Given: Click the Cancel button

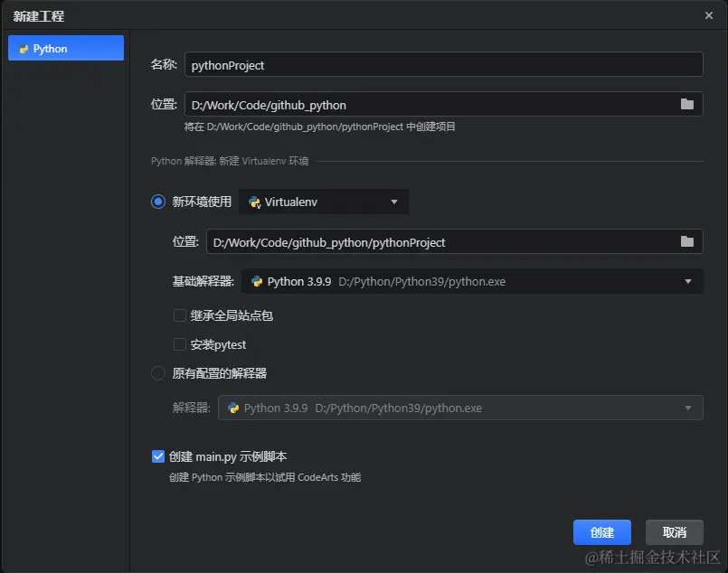Looking at the screenshot, I should (x=674, y=532).
